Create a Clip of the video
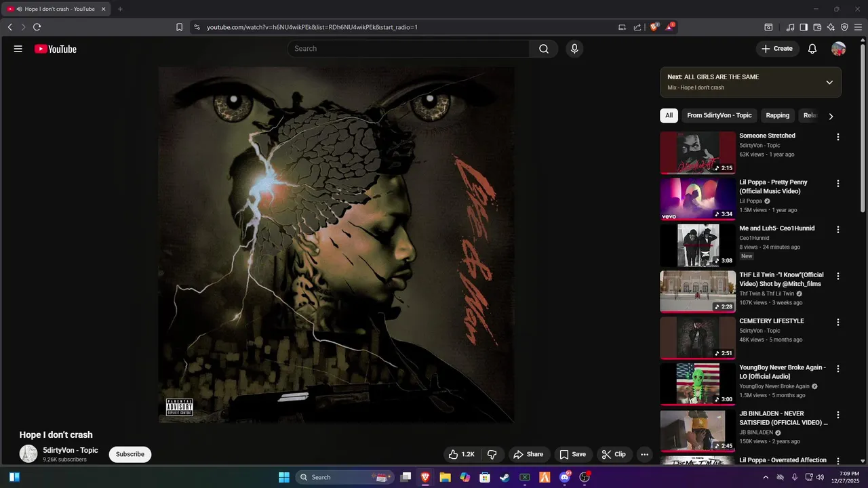Image resolution: width=868 pixels, height=488 pixels. click(x=614, y=454)
